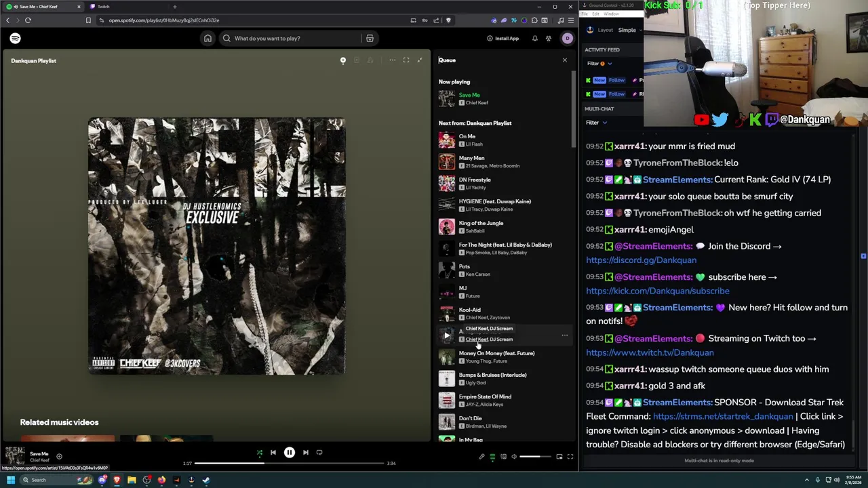Select 'DN Freestyle' by Lil Yachty
Viewport: 868px width, 488px height.
pos(505,184)
